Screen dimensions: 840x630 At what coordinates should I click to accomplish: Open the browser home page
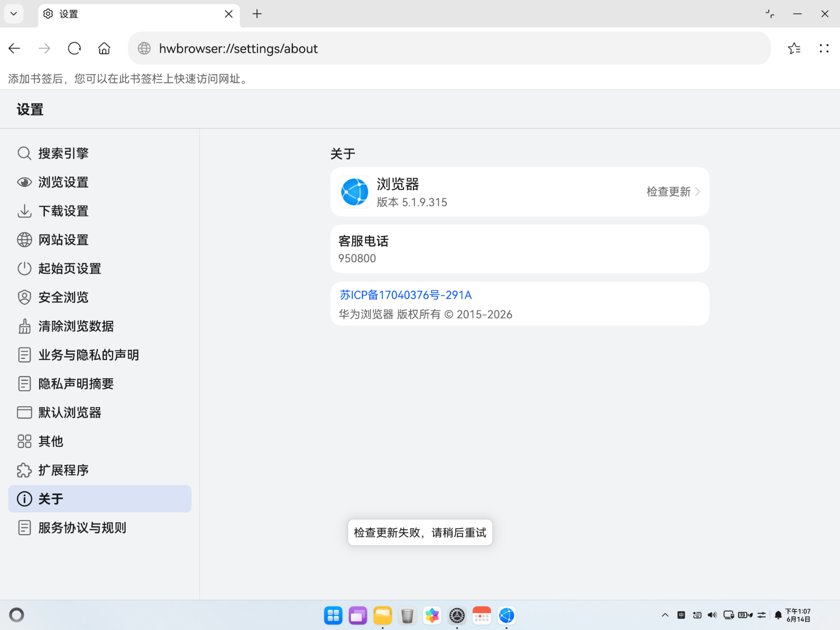104,48
